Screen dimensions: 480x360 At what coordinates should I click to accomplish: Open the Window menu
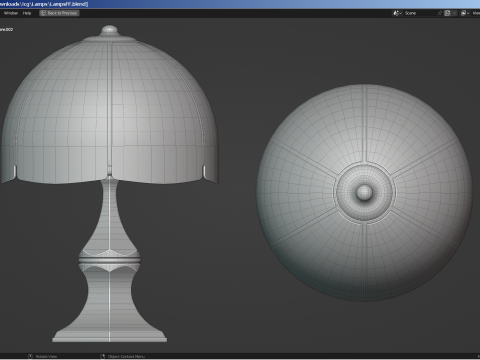click(x=11, y=13)
